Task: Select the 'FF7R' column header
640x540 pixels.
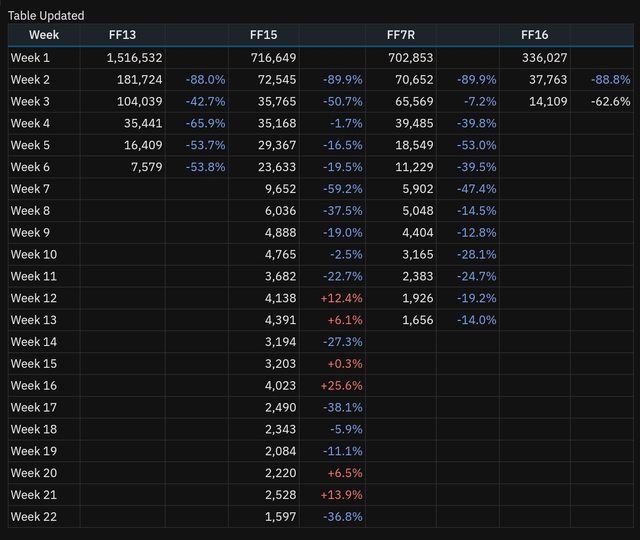Action: (400, 35)
